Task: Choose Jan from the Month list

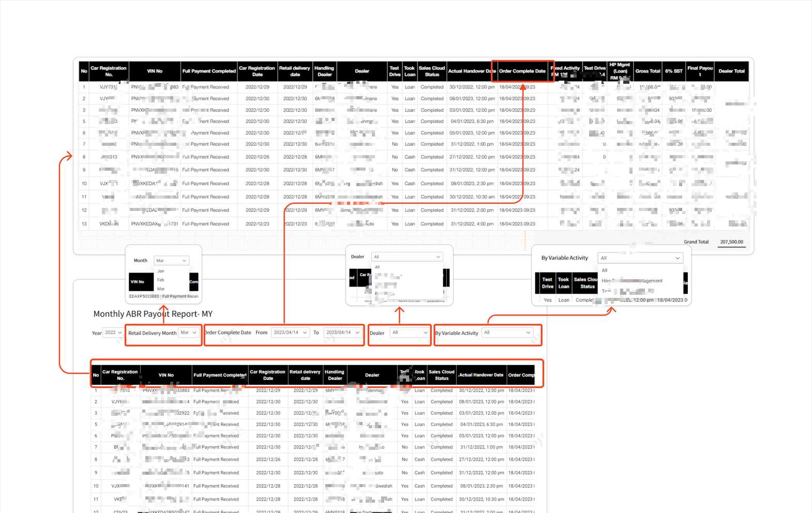Action: pos(161,271)
